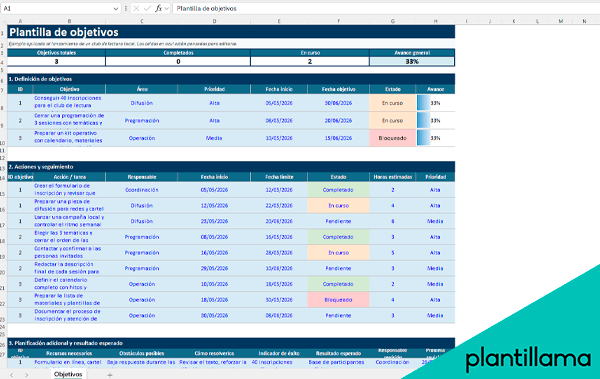Expand the function fx dropdown chevron
Screen dimensions: 600x379
tap(166, 8)
